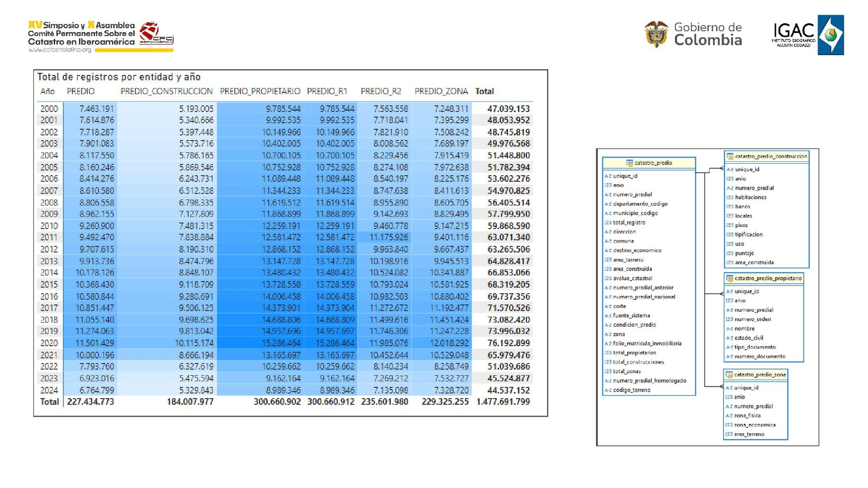Select puntaje field in construccion table
Viewport: 868px width, 488px height.
click(744, 253)
